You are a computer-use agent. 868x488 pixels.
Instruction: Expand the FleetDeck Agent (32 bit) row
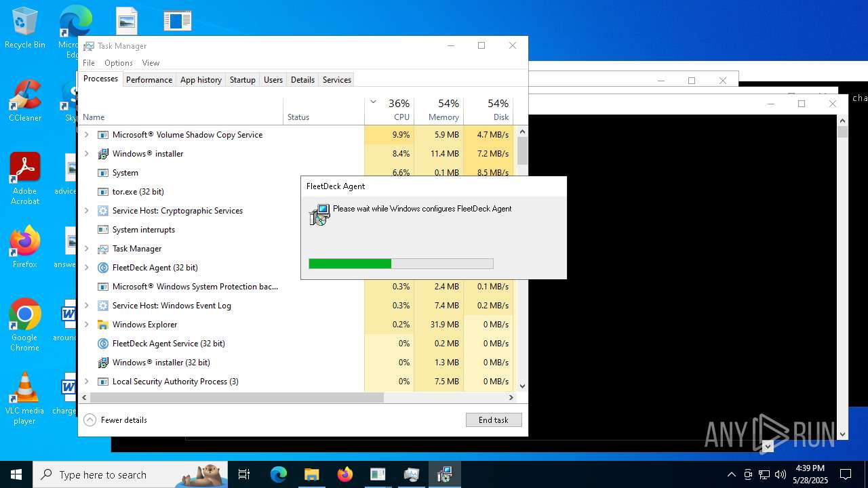(x=86, y=268)
